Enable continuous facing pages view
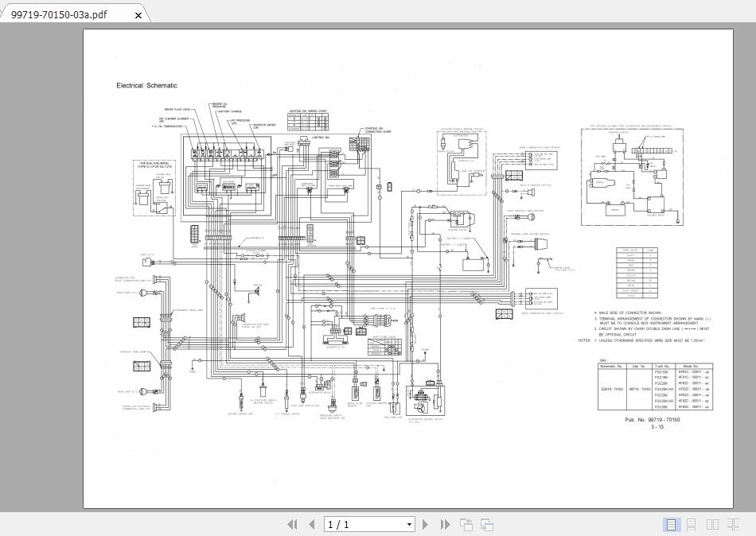 click(x=733, y=524)
